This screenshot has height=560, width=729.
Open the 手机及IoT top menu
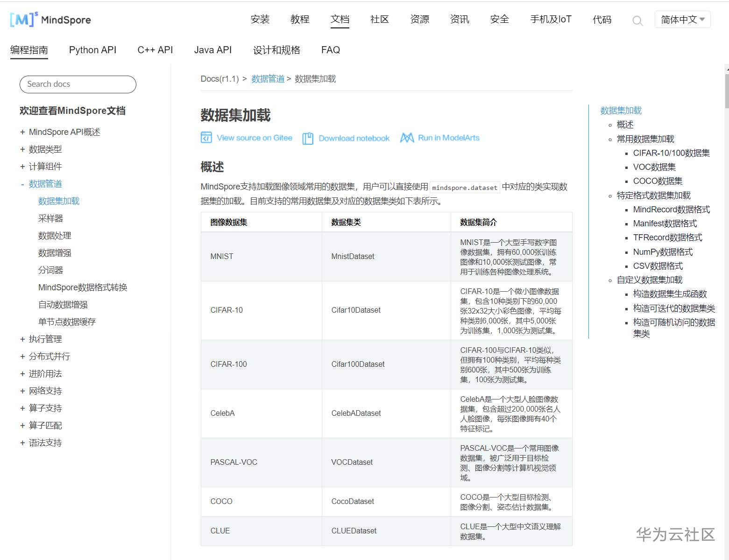551,20
